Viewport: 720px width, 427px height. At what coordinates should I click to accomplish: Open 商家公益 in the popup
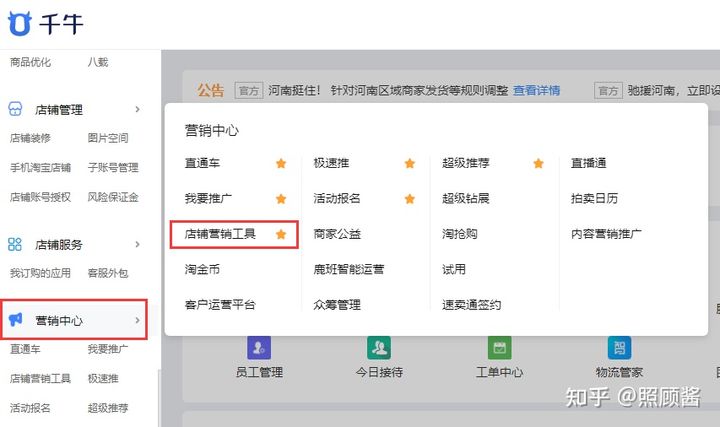pyautogui.click(x=337, y=234)
